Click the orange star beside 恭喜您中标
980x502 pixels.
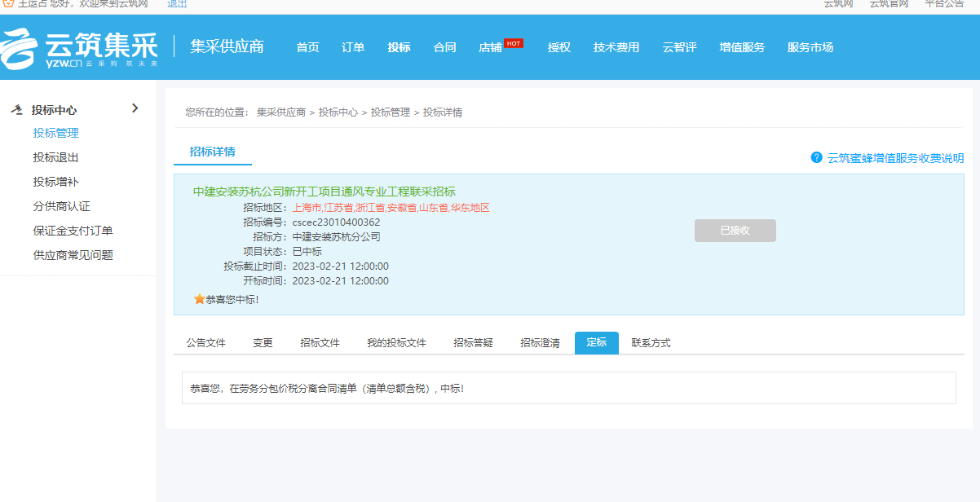pos(199,299)
